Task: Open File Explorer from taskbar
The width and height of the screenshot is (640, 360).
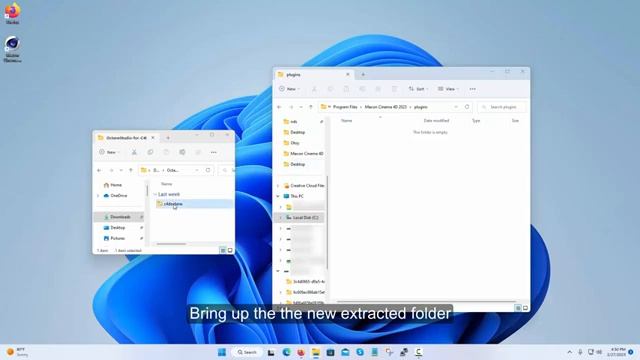Action: tap(316, 352)
